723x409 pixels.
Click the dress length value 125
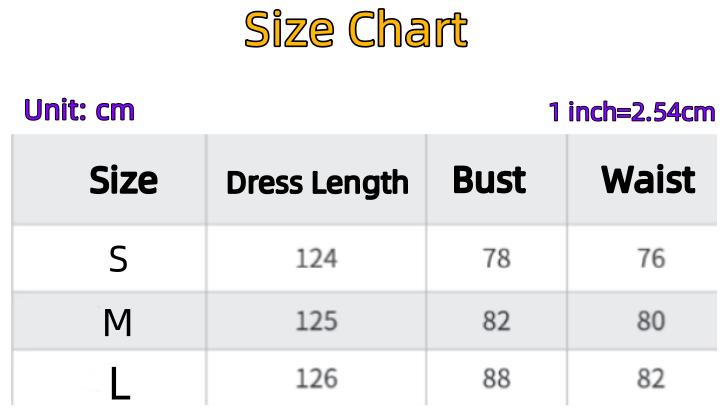coord(316,322)
